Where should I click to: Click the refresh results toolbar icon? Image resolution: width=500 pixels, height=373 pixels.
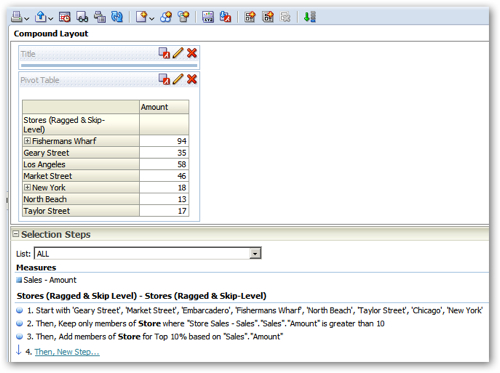pyautogui.click(x=117, y=17)
